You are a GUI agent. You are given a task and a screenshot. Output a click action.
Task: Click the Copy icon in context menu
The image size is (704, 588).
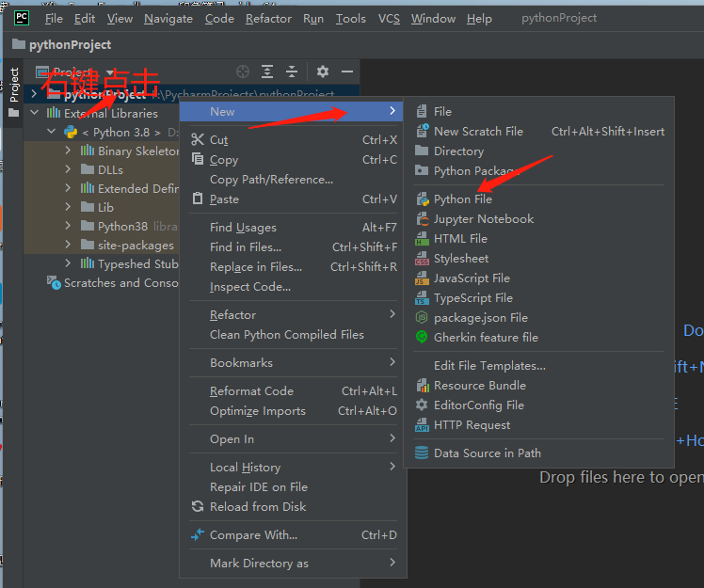pos(198,159)
